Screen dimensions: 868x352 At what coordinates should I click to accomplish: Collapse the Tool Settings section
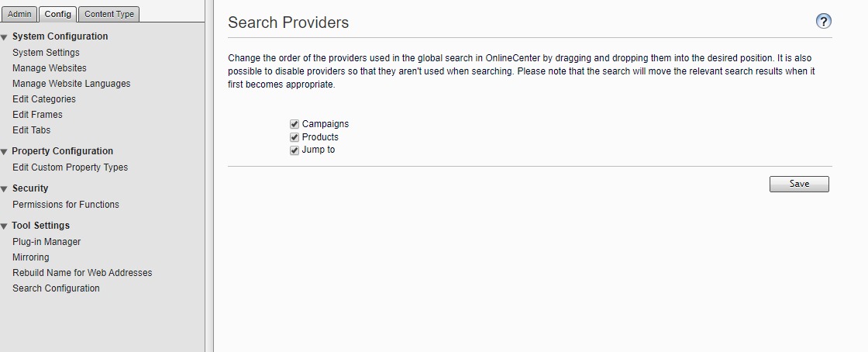(x=5, y=226)
